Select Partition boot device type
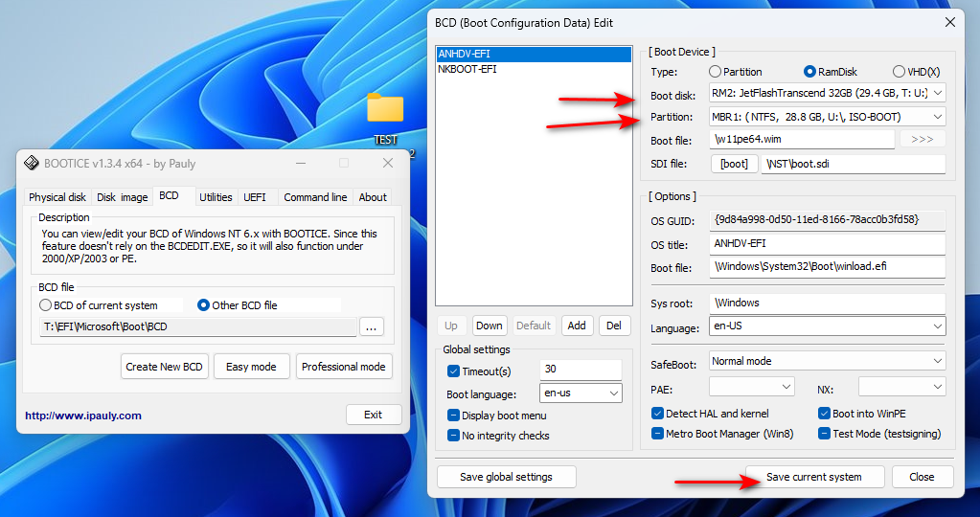The height and width of the screenshot is (517, 980). (x=715, y=72)
